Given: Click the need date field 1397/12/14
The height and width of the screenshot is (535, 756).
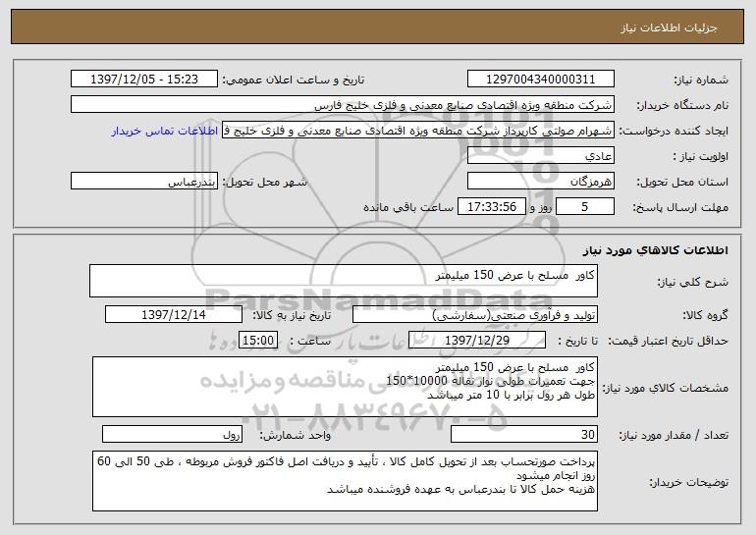Looking at the screenshot, I should [174, 315].
